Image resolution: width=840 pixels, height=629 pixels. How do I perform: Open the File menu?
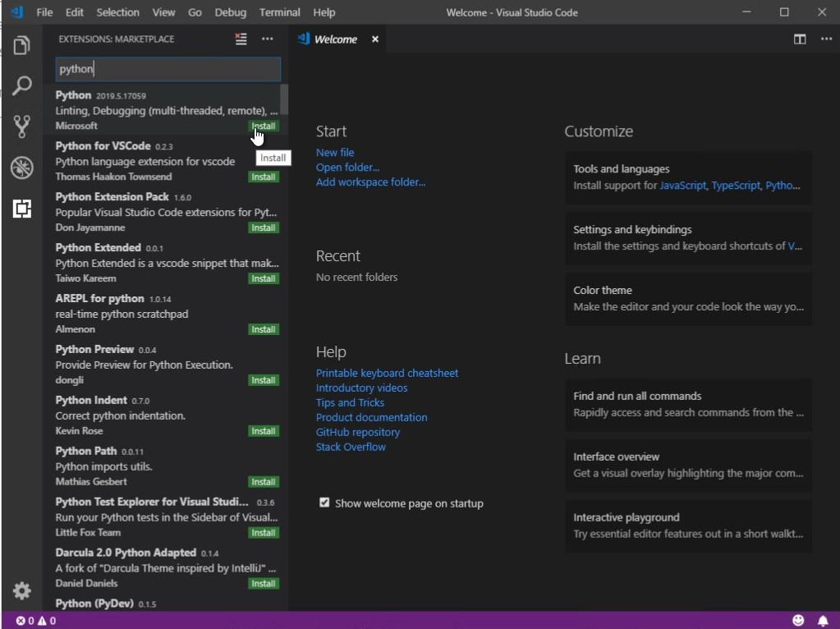[44, 12]
